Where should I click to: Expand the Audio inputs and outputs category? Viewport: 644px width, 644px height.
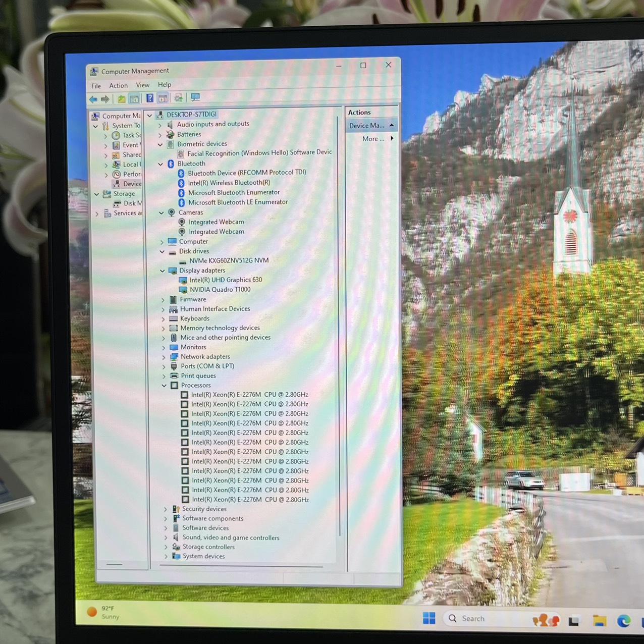point(160,125)
